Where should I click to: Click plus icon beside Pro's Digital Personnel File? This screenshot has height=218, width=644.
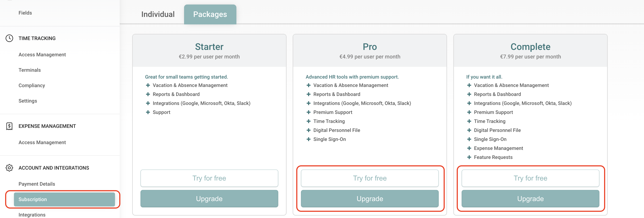(308, 130)
